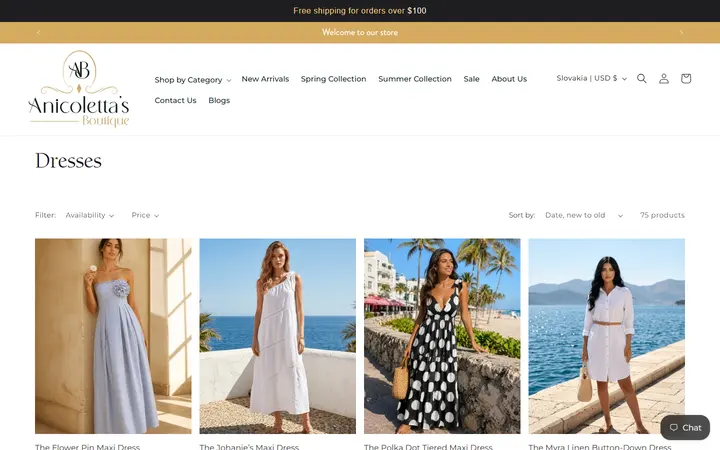720x450 pixels.
Task: Click The Myra Linen Button-Down Dress title
Action: coord(600,446)
